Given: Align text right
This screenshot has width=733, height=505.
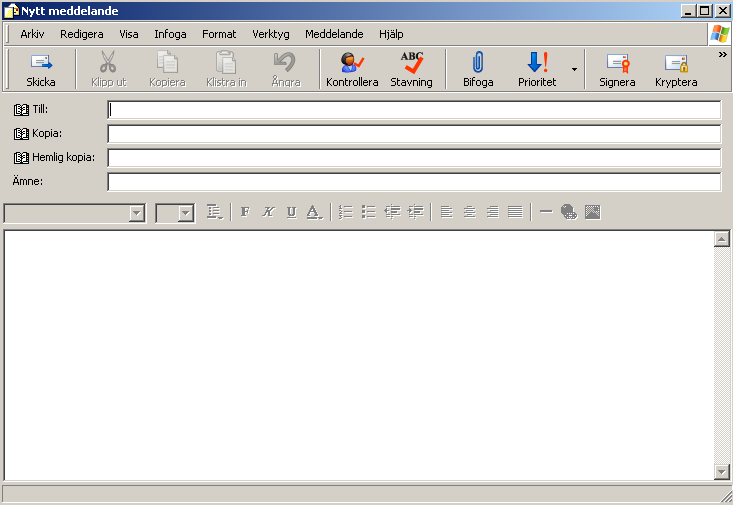Looking at the screenshot, I should tap(493, 212).
